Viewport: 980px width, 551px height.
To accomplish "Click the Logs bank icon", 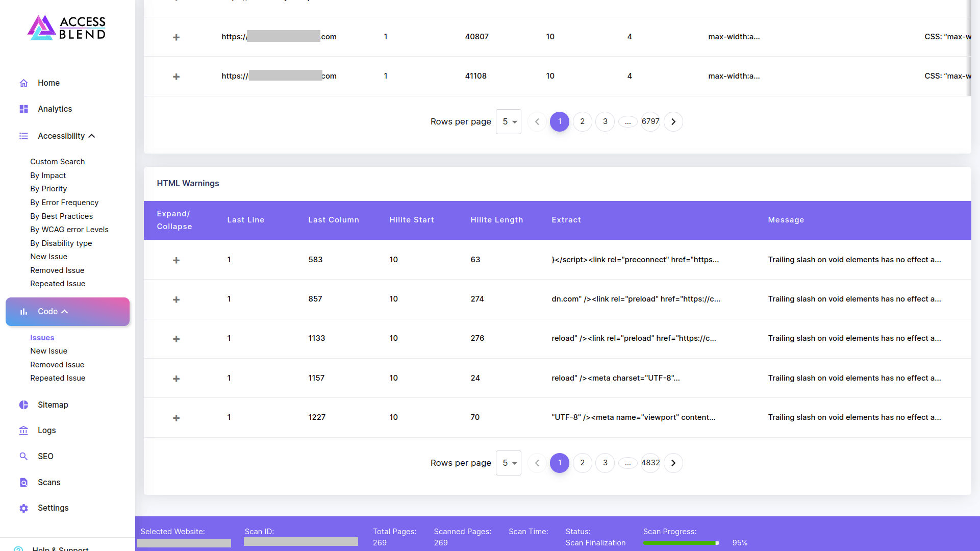I will click(x=23, y=431).
